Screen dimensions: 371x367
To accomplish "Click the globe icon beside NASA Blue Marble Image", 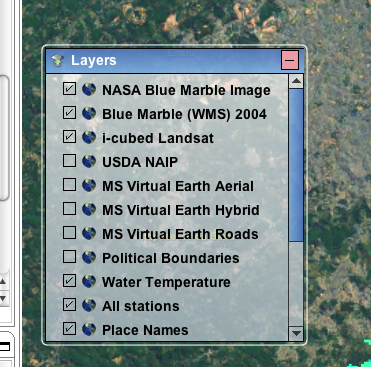I will (89, 89).
